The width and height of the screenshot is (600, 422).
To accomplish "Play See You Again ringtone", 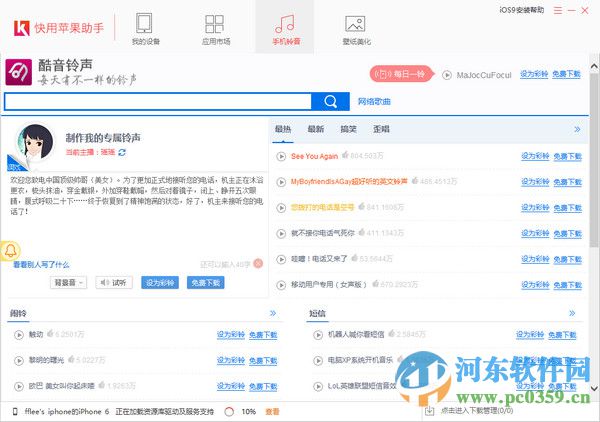I will click(281, 156).
